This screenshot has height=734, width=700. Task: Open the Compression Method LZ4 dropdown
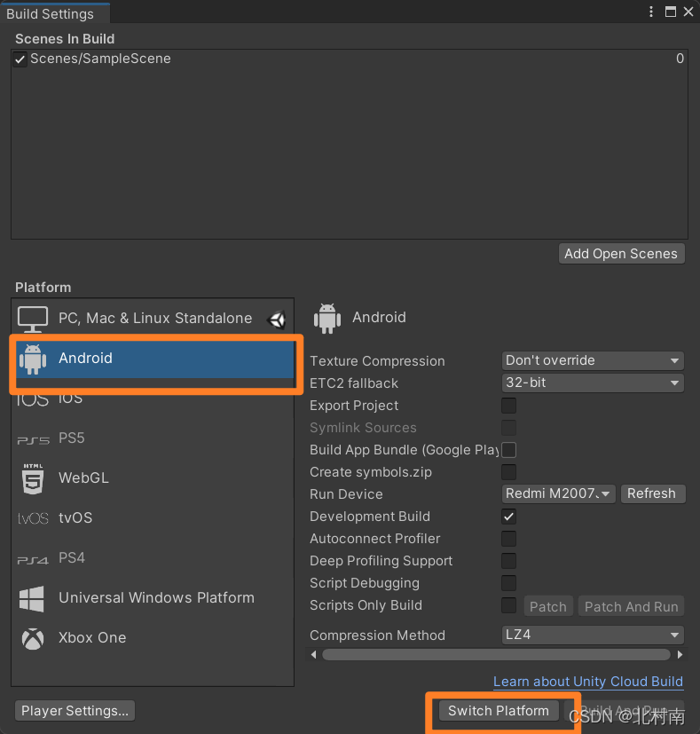(x=593, y=635)
